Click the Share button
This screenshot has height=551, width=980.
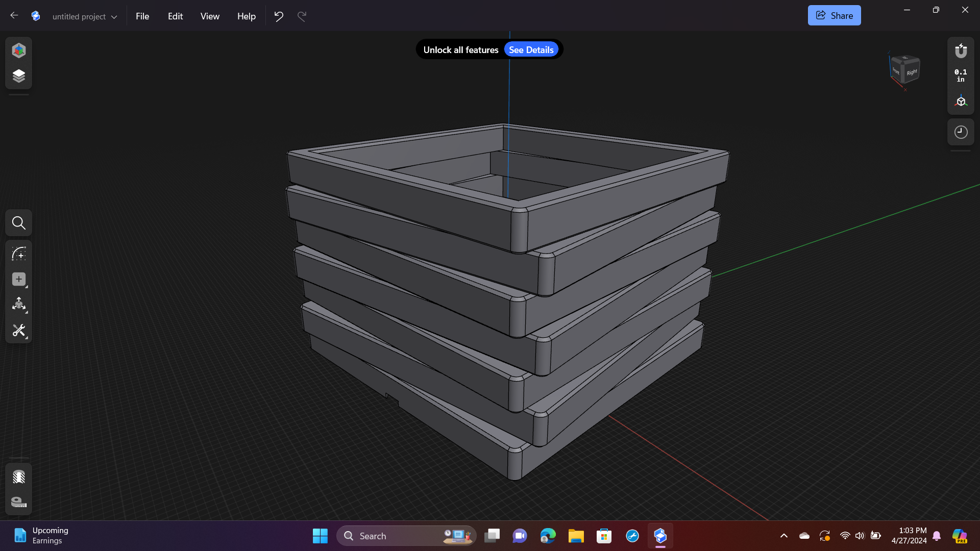(x=834, y=15)
